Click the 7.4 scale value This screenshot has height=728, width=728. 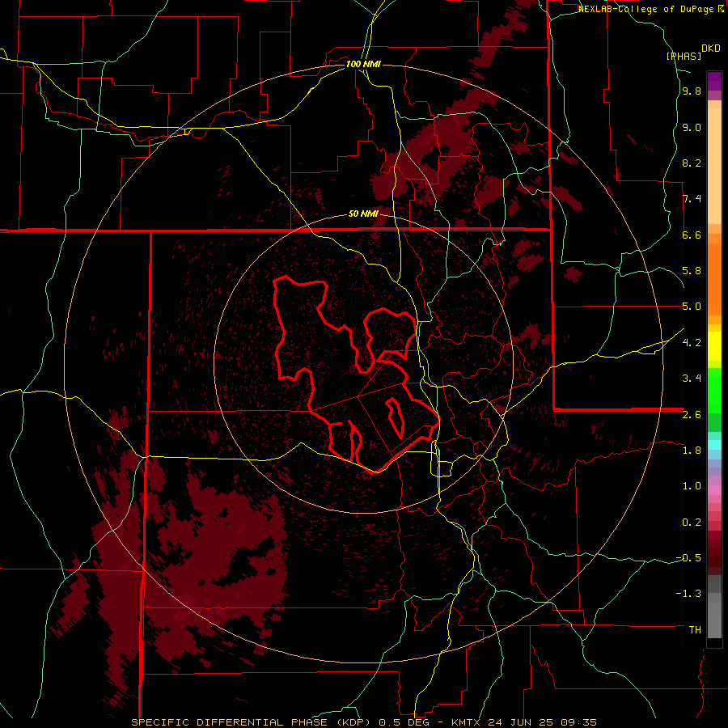pos(692,199)
